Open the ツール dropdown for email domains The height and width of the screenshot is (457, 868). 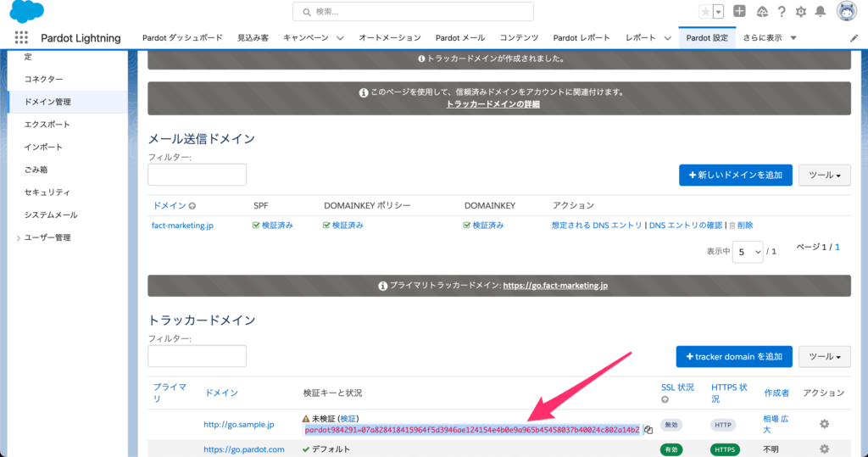(824, 175)
